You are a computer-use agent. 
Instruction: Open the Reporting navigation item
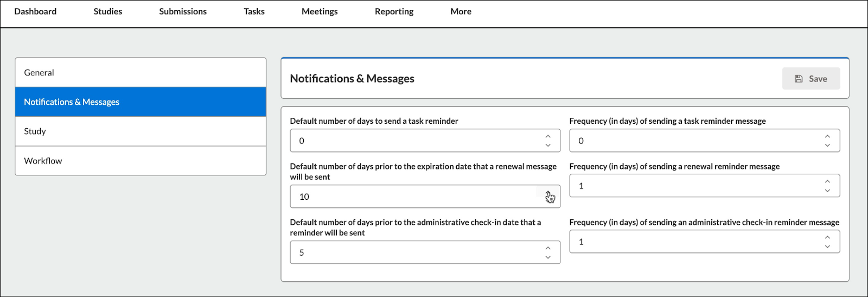[394, 11]
